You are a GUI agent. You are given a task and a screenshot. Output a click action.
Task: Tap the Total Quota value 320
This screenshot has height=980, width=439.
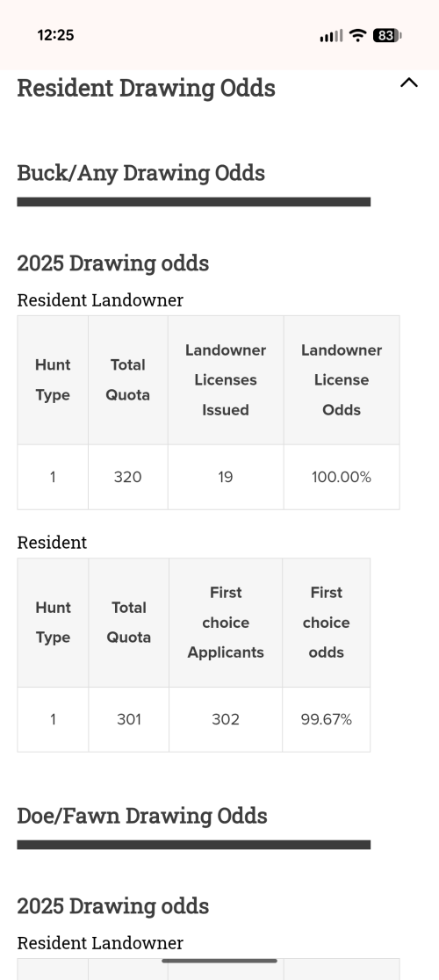click(x=127, y=477)
